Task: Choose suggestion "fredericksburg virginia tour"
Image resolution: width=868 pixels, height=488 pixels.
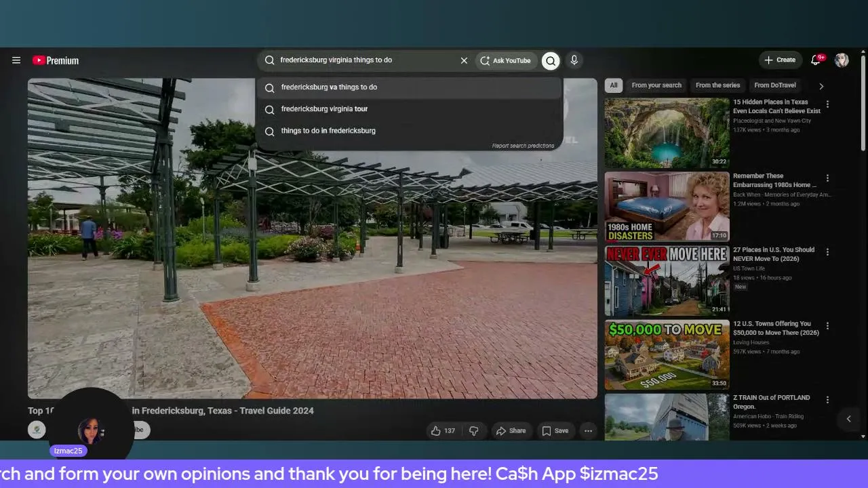Action: [409, 109]
